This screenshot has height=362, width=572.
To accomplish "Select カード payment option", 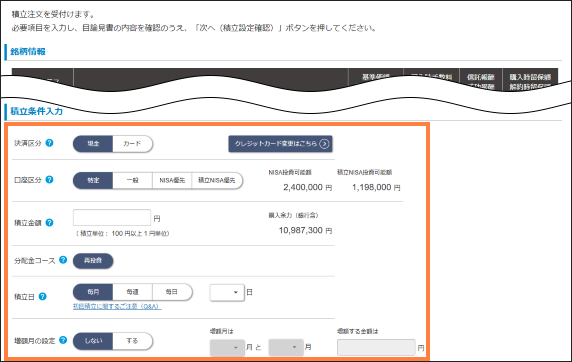I will click(132, 144).
